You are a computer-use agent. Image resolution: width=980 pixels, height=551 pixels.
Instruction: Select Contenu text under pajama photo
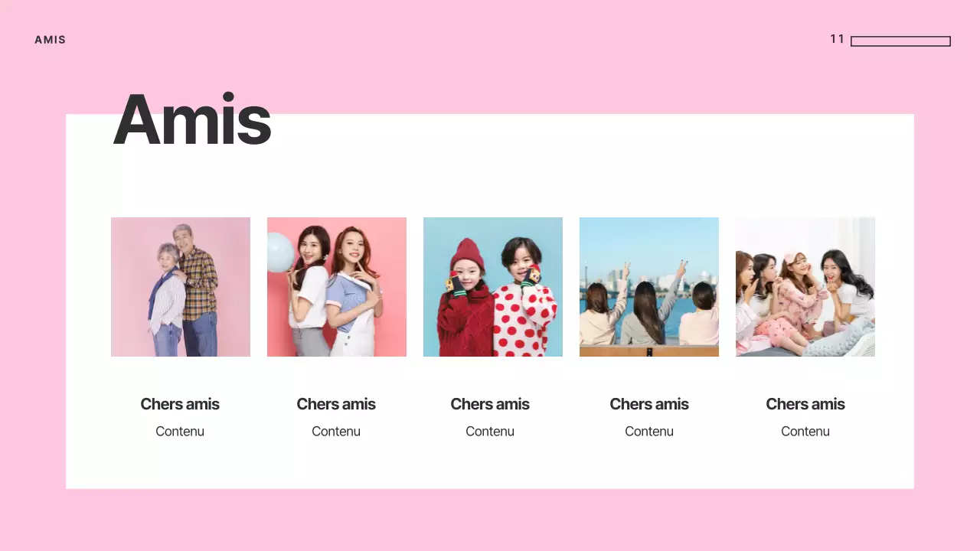805,432
